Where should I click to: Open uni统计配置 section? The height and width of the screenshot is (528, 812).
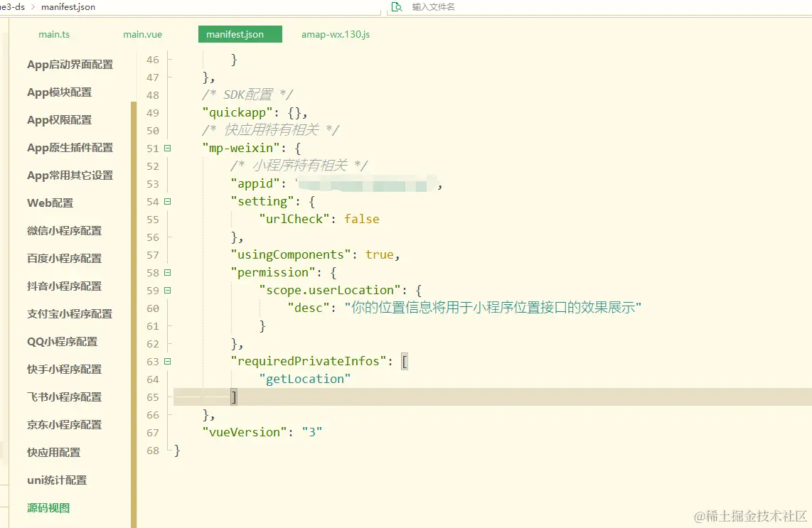click(57, 480)
